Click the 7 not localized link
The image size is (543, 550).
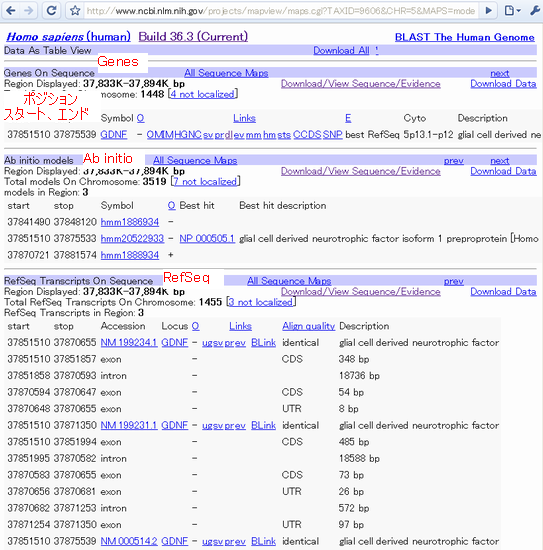(205, 181)
